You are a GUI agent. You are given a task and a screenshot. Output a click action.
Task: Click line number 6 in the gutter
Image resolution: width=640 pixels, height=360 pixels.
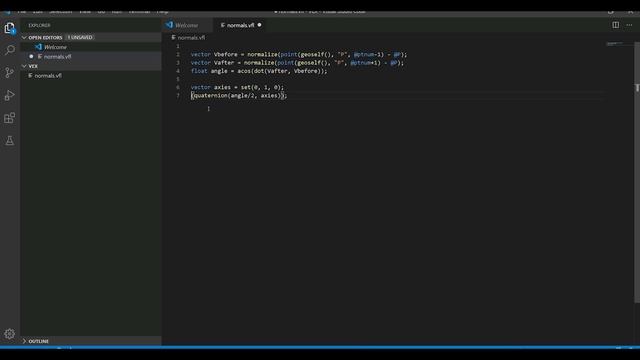click(178, 87)
